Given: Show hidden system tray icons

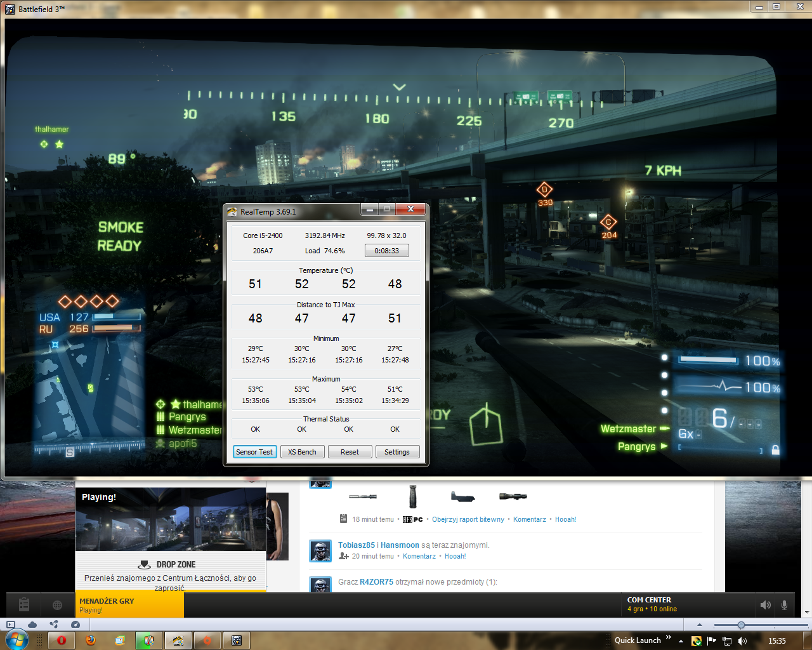Looking at the screenshot, I should [681, 641].
